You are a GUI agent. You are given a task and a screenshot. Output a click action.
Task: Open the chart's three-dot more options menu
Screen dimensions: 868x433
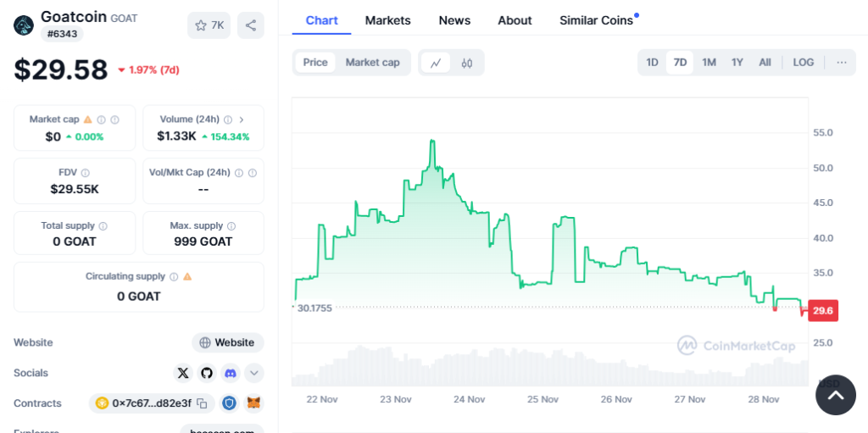[841, 63]
